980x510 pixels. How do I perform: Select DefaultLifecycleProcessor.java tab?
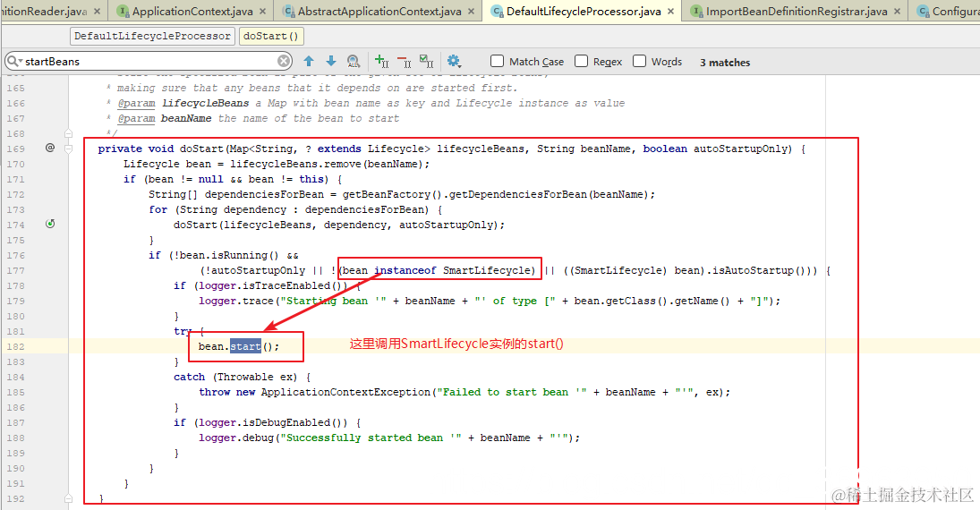coord(584,12)
